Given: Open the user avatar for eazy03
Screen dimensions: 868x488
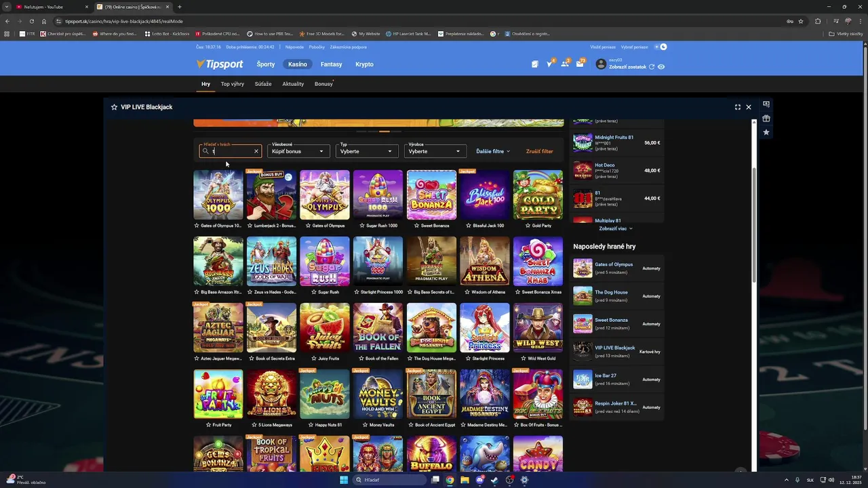Looking at the screenshot, I should click(601, 64).
